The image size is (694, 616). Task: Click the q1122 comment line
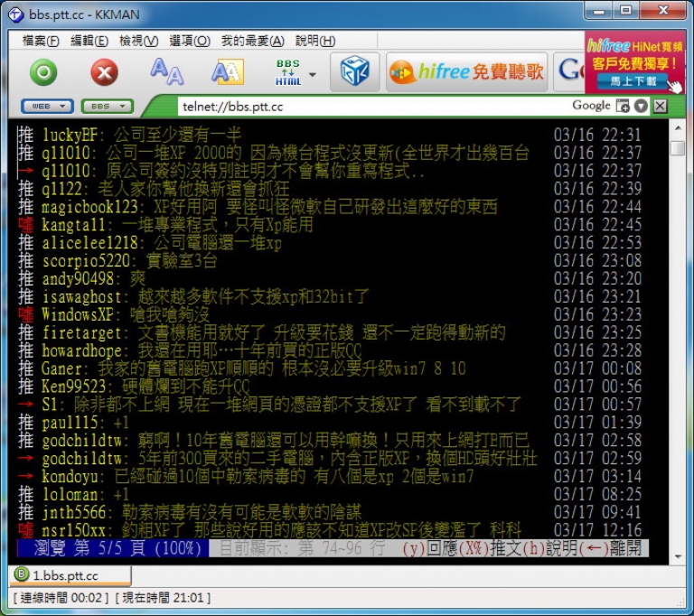[329, 189]
